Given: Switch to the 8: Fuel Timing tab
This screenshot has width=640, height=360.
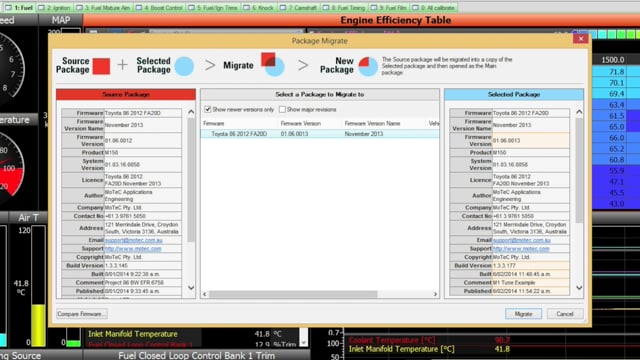Looking at the screenshot, I should (344, 8).
